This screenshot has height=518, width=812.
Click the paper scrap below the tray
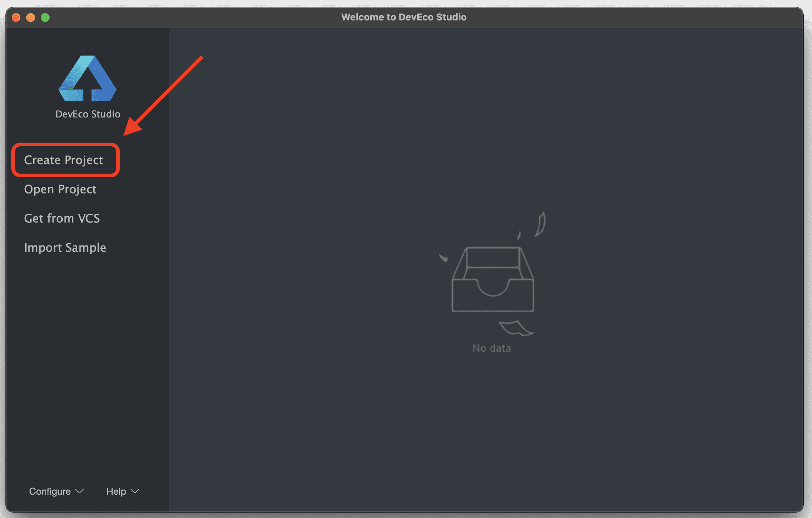[515, 328]
